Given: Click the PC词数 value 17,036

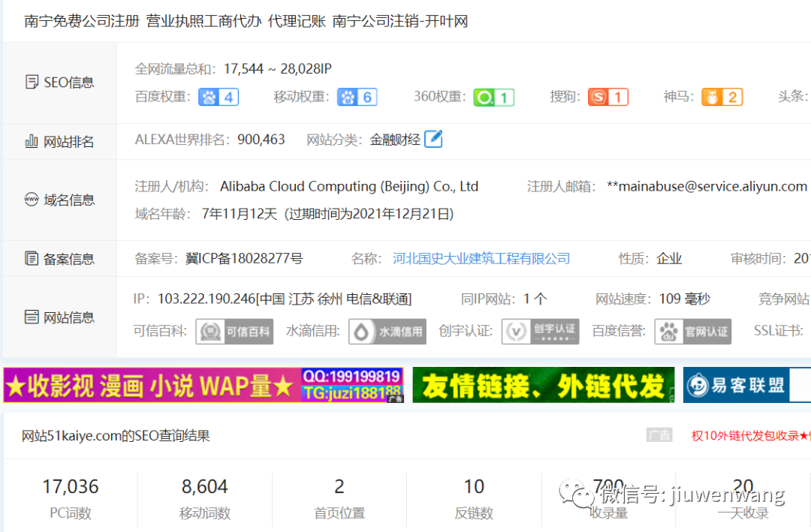Looking at the screenshot, I should tap(71, 486).
